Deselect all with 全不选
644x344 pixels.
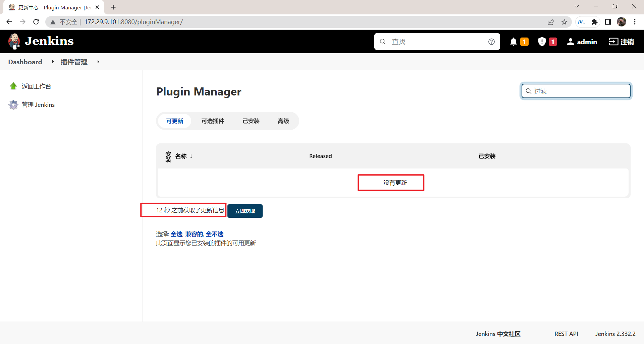point(215,234)
